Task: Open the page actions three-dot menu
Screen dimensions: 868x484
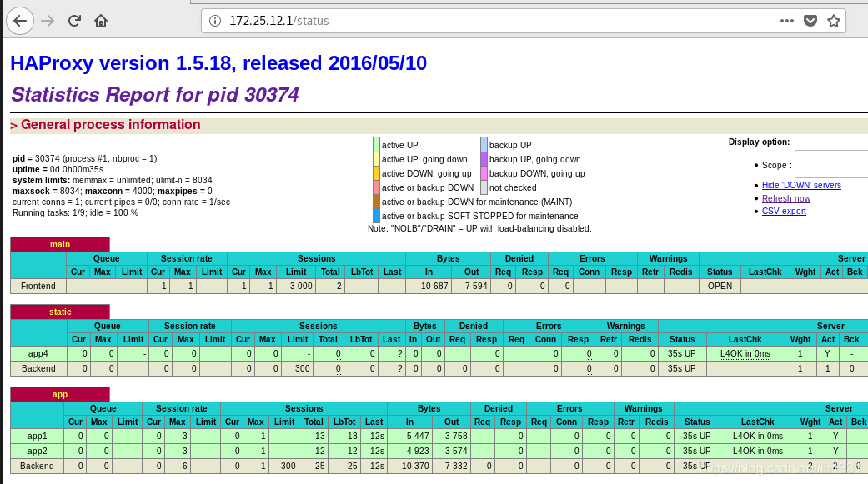Action: pos(786,21)
